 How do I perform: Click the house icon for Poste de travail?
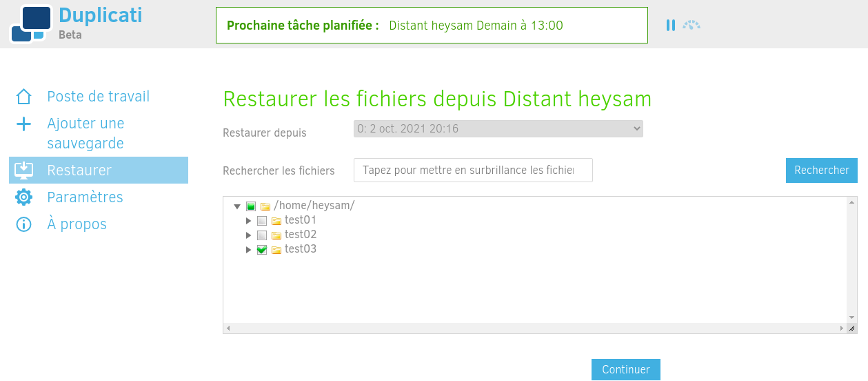point(24,97)
